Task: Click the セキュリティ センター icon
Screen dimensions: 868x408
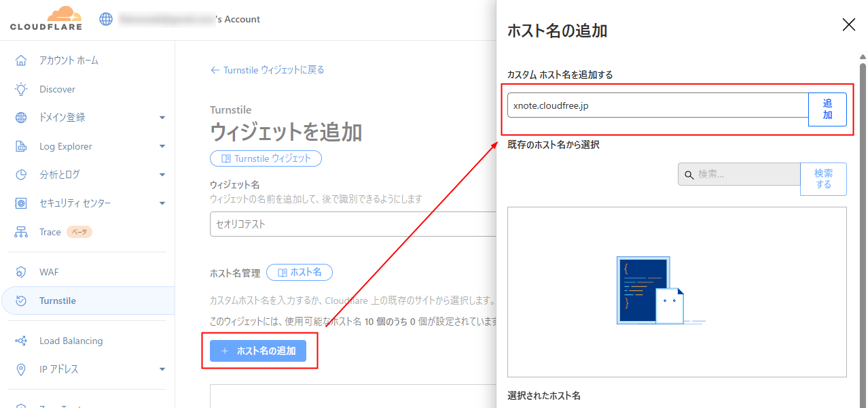Action: [21, 203]
